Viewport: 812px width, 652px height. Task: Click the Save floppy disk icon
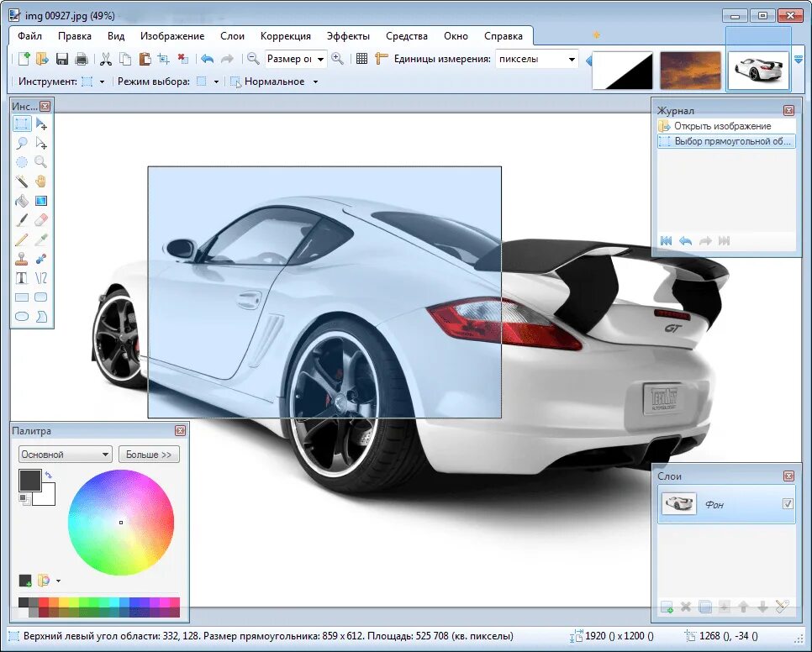[62, 59]
